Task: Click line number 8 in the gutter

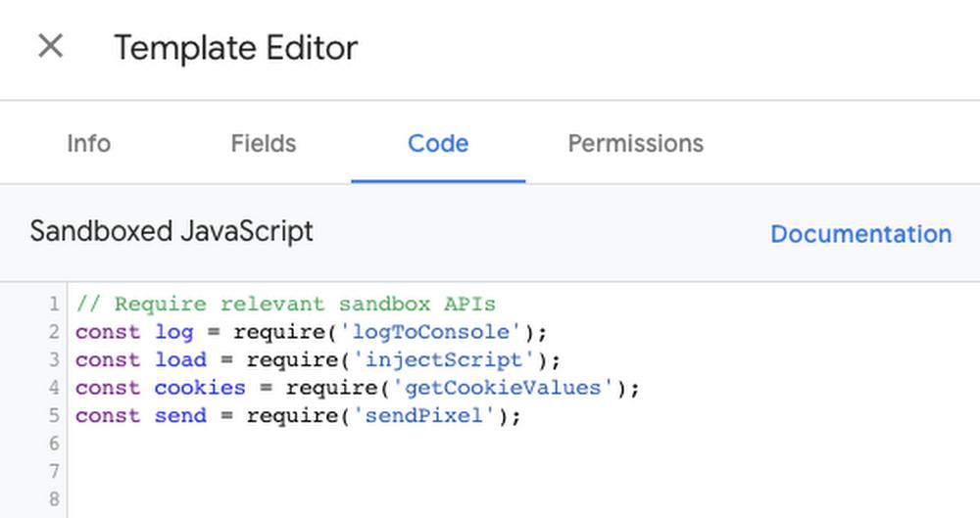Action: coord(54,499)
